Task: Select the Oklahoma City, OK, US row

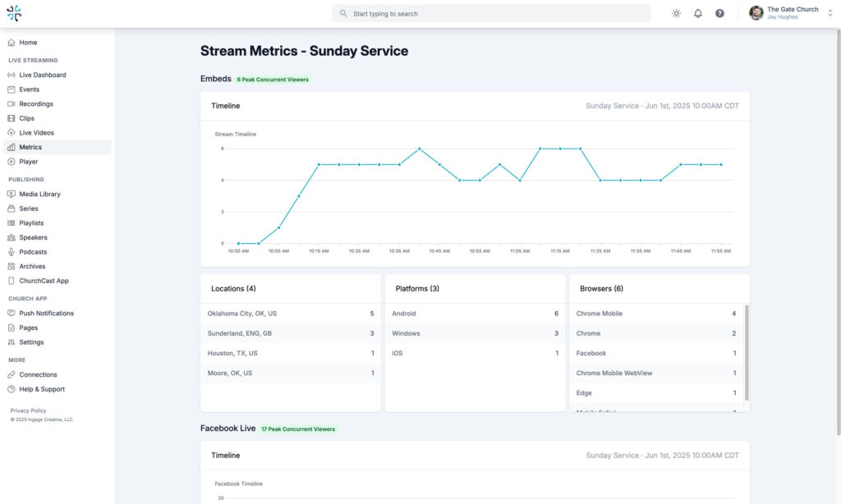Action: 291,314
